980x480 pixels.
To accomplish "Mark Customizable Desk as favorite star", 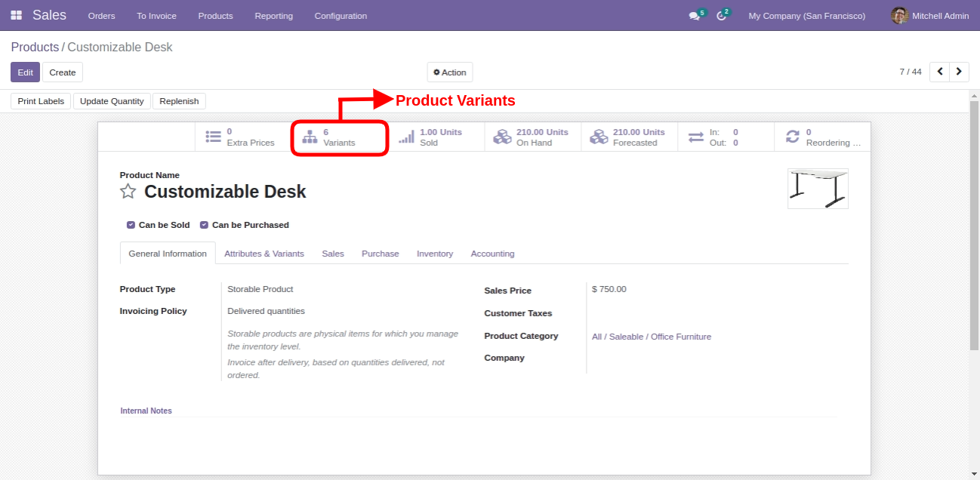I will point(128,192).
